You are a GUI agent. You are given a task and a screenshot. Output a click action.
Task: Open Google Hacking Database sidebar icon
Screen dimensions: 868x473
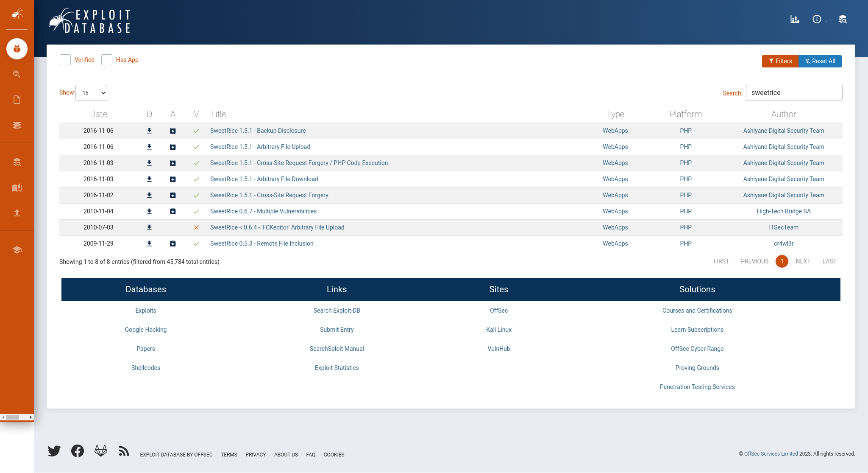pos(17,74)
